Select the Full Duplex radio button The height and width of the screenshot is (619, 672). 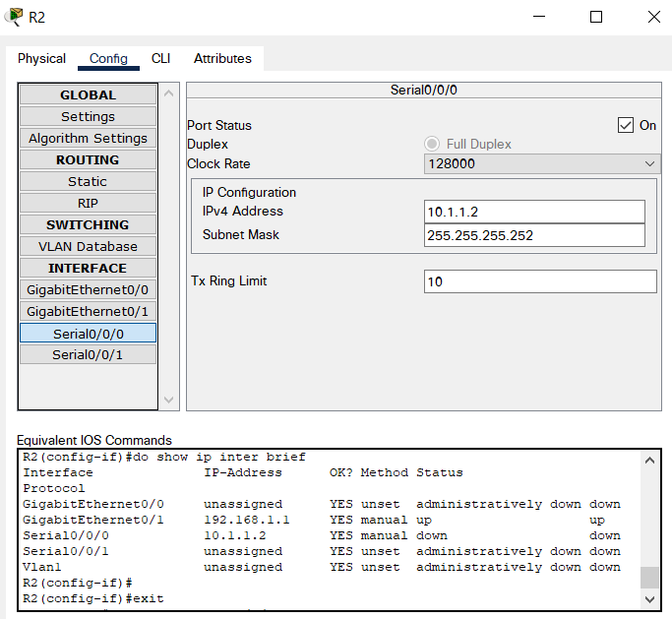tap(432, 144)
